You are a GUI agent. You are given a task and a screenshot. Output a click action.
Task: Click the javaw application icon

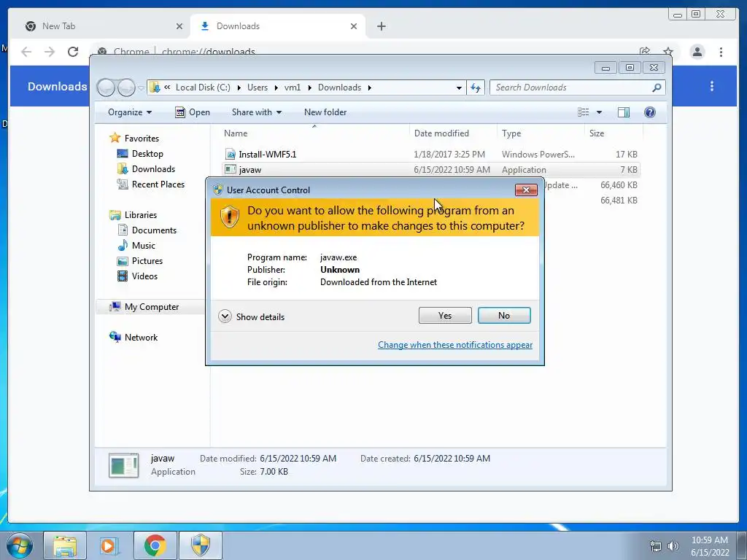coord(231,169)
